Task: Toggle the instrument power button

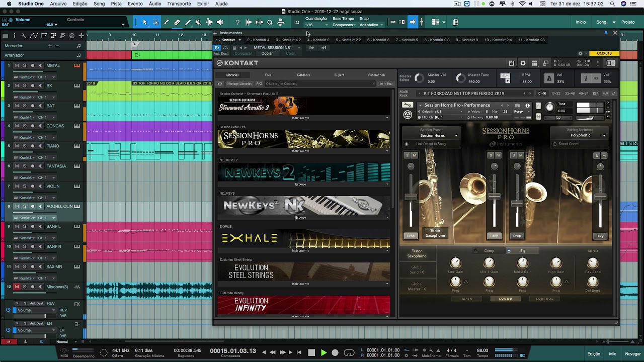Action: 217,48
